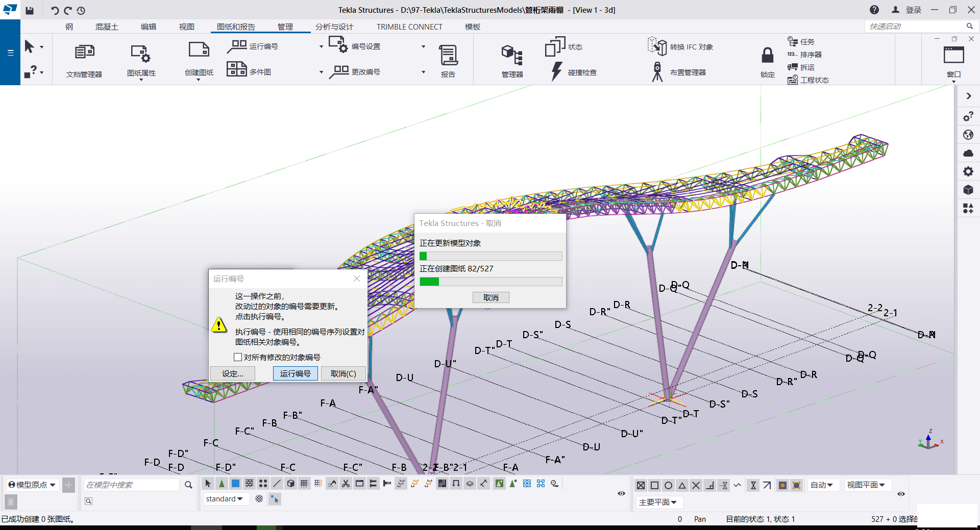Open 排序器 sequencer
This screenshot has width=980, height=530.
804,54
